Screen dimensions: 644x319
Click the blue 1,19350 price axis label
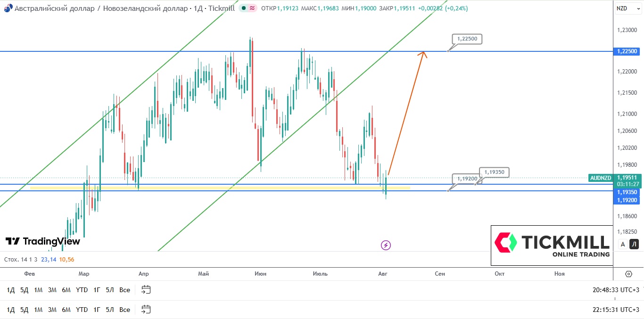627,192
